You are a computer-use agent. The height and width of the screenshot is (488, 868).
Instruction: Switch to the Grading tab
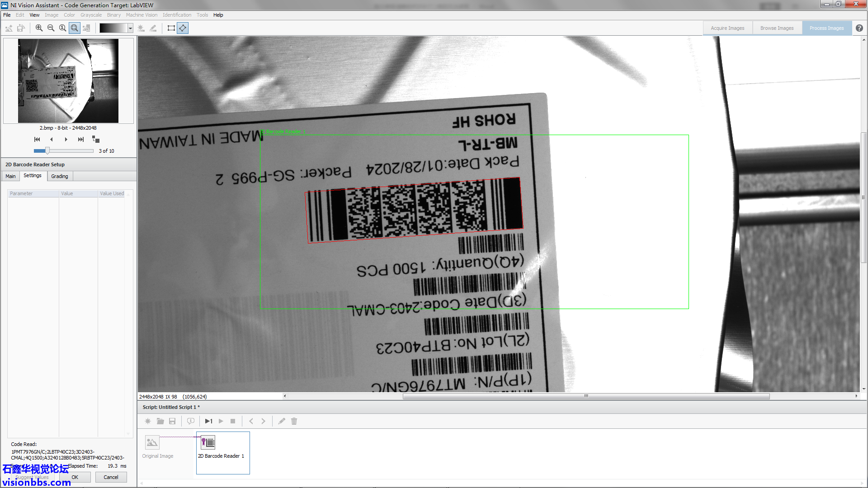(x=60, y=176)
